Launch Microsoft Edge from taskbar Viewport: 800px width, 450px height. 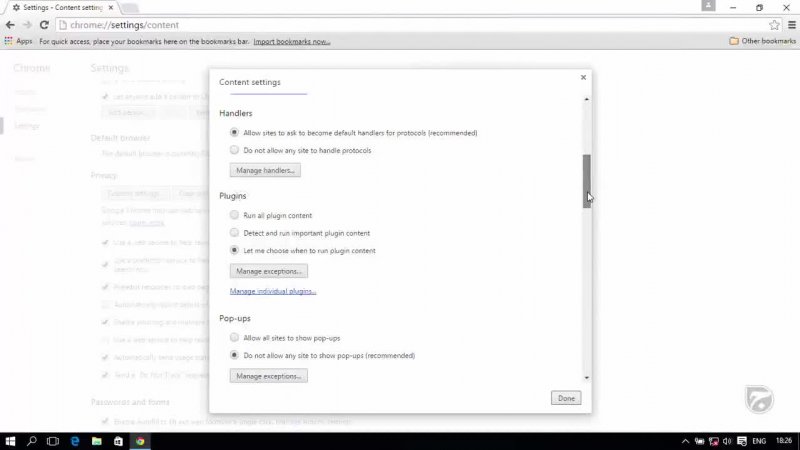point(75,441)
